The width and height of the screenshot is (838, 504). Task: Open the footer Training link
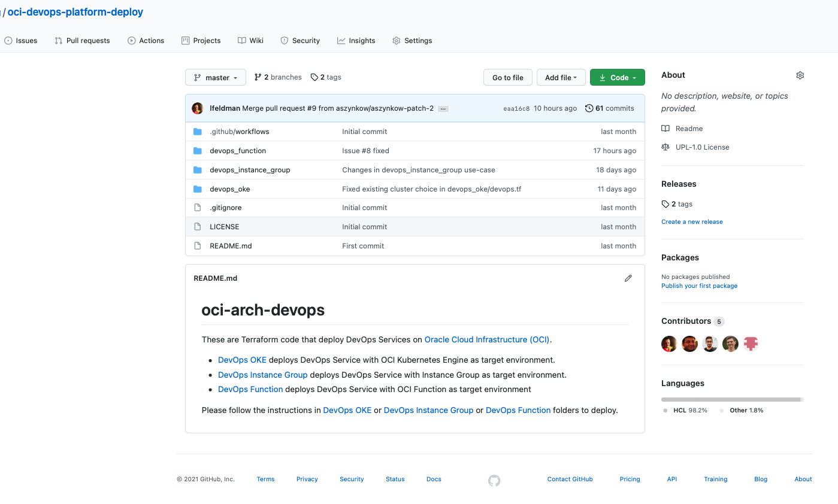pos(715,479)
